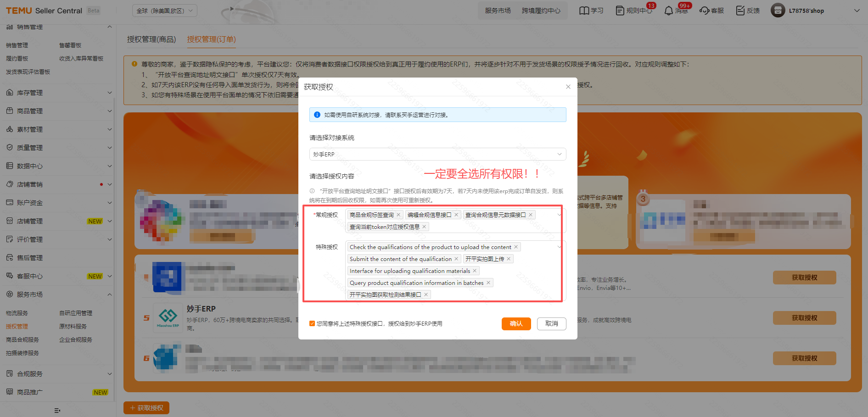This screenshot has width=868, height=417.
Task: Open the account menu chevron at top right
Action: click(857, 11)
